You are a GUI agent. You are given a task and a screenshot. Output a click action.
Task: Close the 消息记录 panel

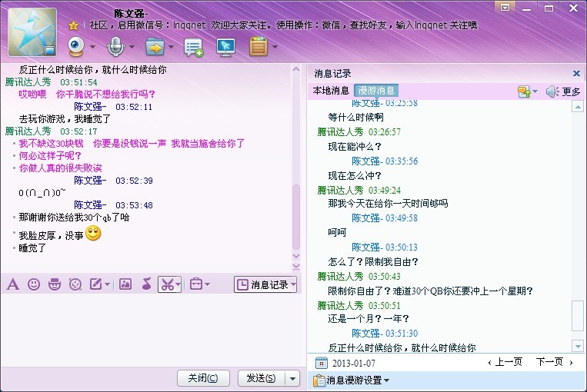click(x=576, y=73)
